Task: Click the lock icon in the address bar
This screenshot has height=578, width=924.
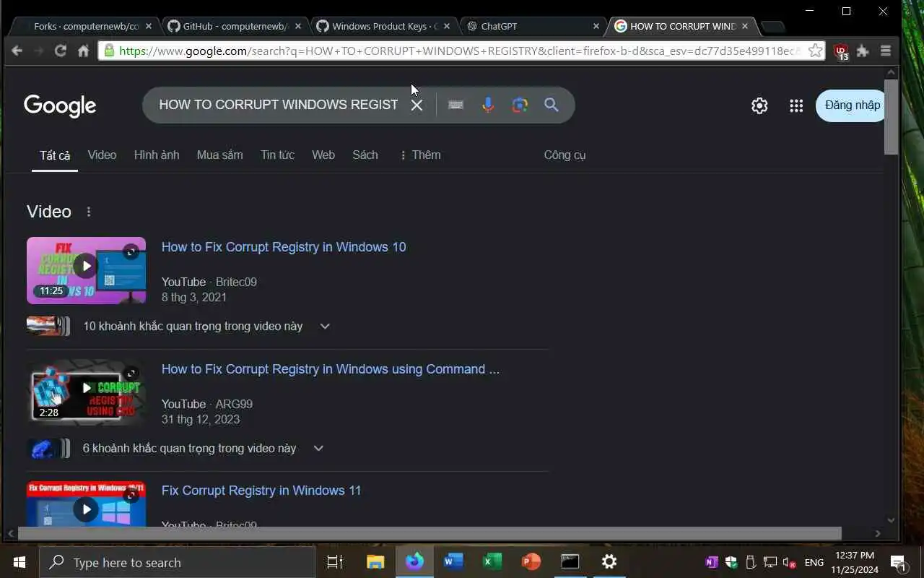Action: tap(109, 51)
